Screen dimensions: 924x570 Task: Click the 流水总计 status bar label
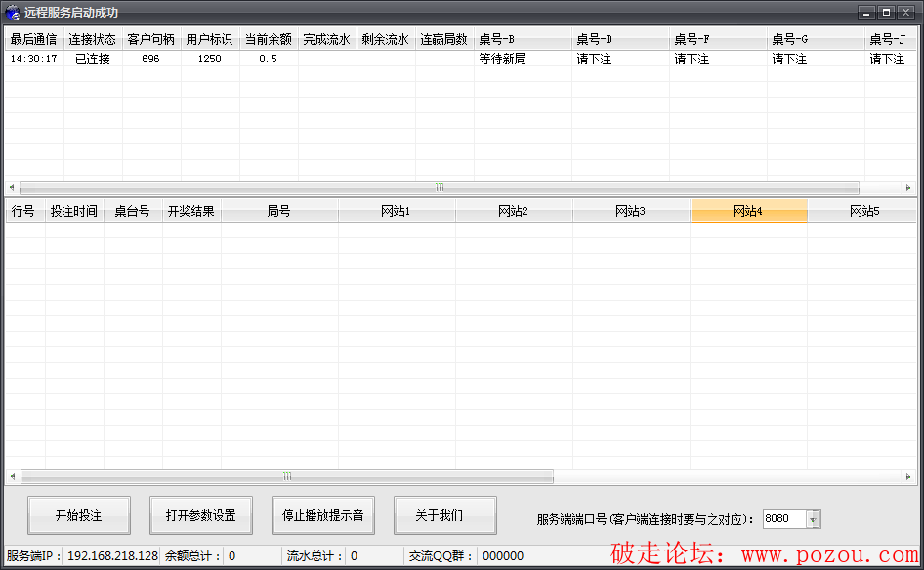click(315, 556)
